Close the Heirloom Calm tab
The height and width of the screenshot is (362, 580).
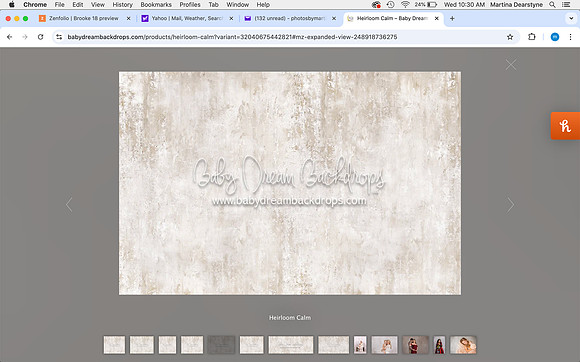(436, 18)
